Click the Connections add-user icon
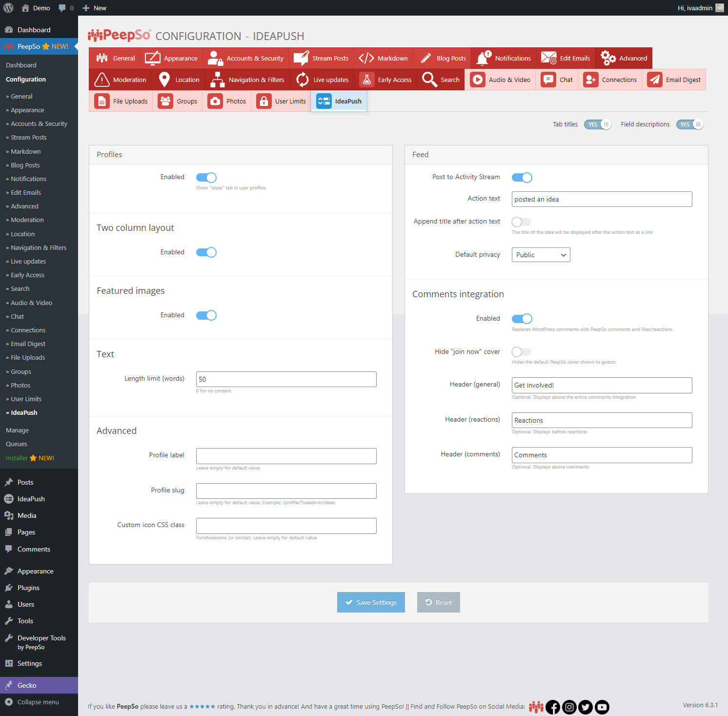Image resolution: width=728 pixels, height=716 pixels. tap(591, 80)
